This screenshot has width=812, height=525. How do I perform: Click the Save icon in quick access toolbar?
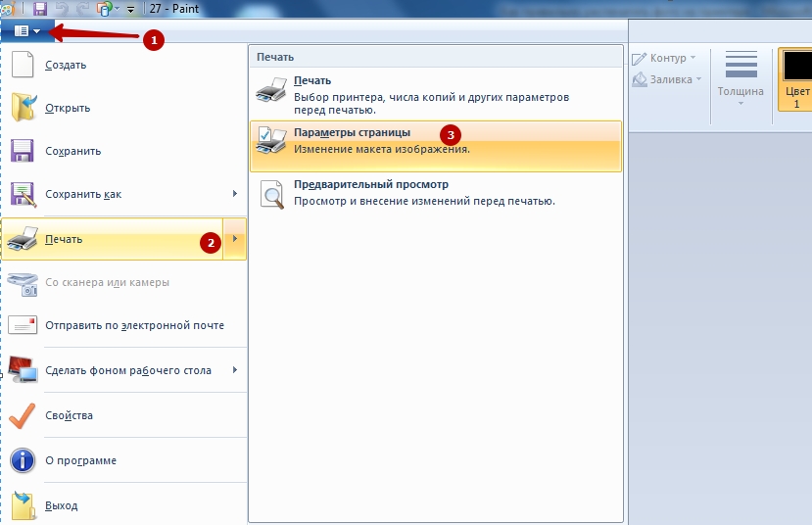(40, 9)
